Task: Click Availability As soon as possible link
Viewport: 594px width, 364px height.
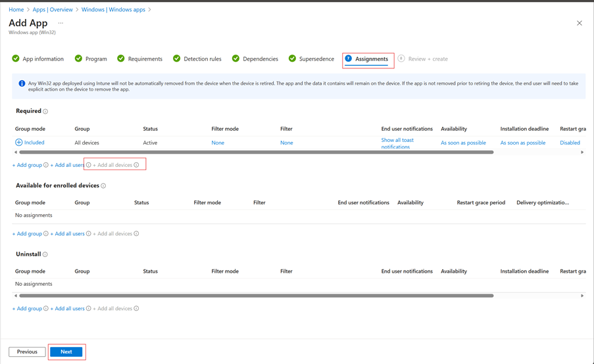Action: pyautogui.click(x=463, y=143)
